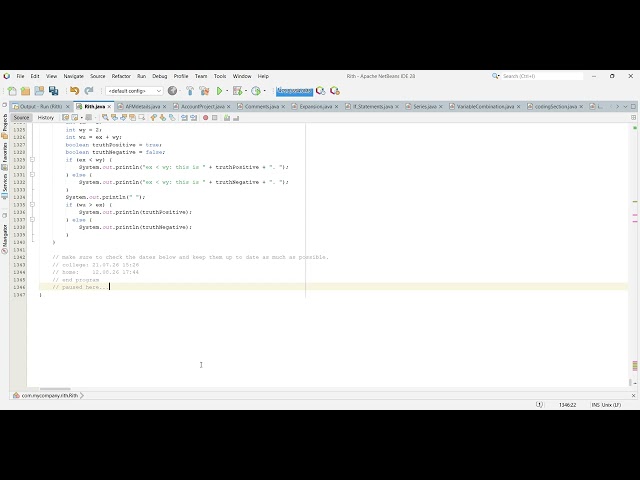Click the New File toolbar icon
The image size is (640, 480).
pyautogui.click(x=12, y=91)
